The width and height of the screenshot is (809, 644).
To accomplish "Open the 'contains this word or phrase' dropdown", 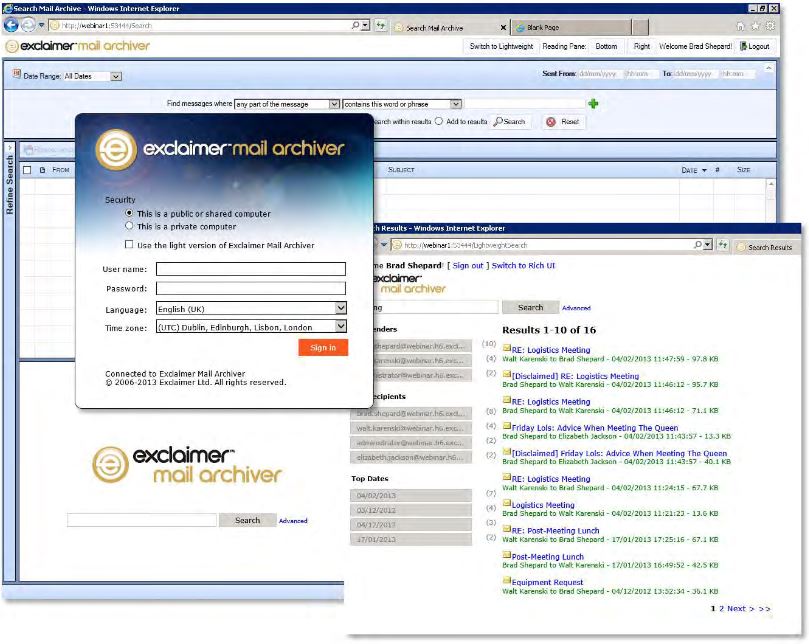I will click(x=456, y=104).
